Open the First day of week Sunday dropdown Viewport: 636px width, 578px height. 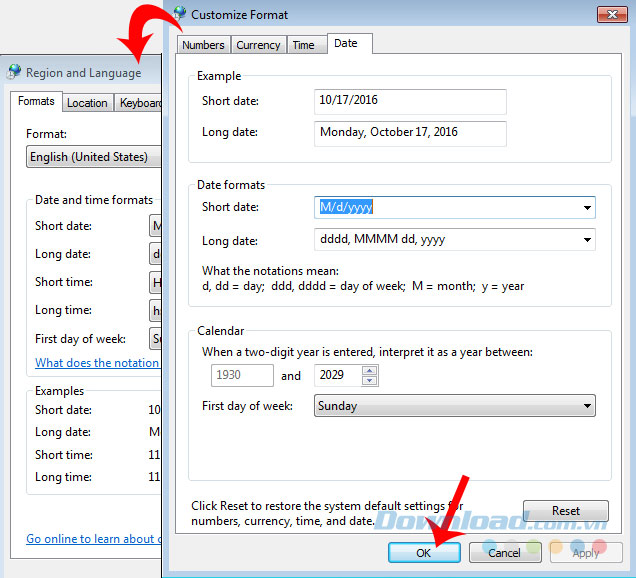point(455,406)
